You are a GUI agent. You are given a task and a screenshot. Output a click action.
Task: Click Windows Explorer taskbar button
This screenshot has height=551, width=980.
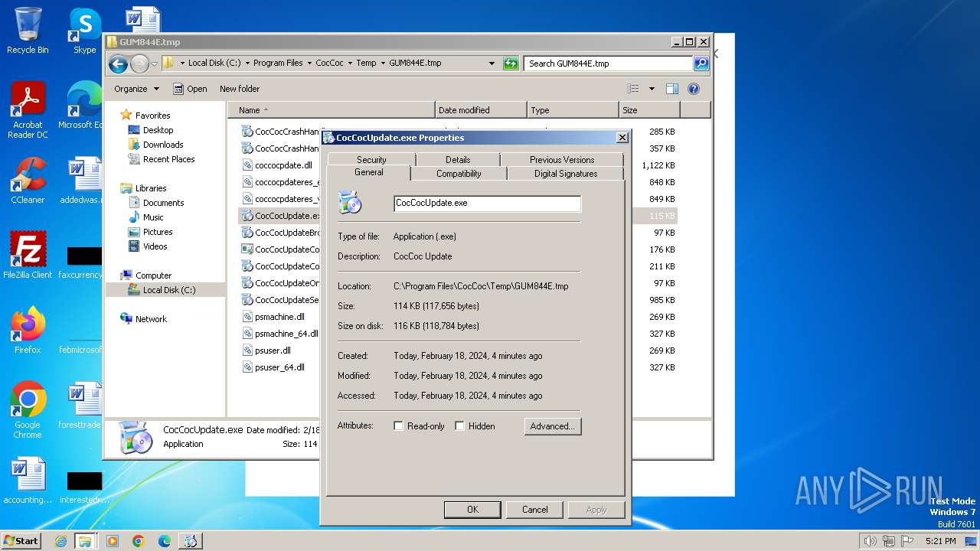point(85,541)
